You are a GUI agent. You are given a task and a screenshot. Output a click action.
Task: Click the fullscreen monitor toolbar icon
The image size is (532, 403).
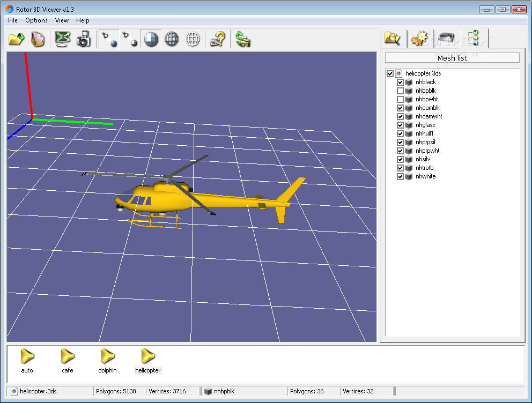(x=62, y=39)
